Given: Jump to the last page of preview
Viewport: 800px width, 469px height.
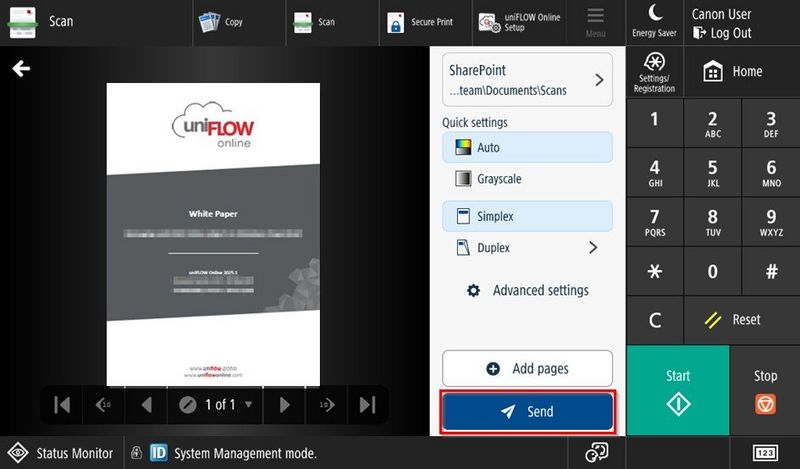Looking at the screenshot, I should (x=367, y=405).
